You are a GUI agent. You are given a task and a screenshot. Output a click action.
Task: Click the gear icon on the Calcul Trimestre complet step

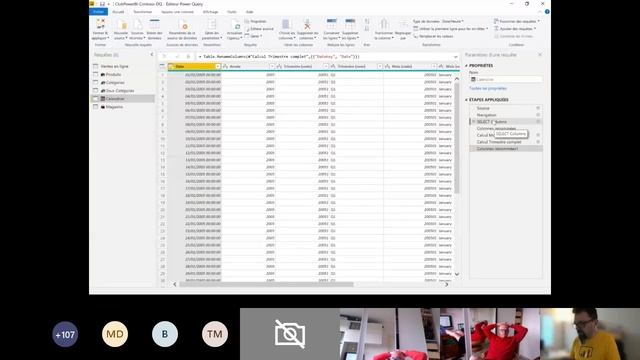(538, 142)
